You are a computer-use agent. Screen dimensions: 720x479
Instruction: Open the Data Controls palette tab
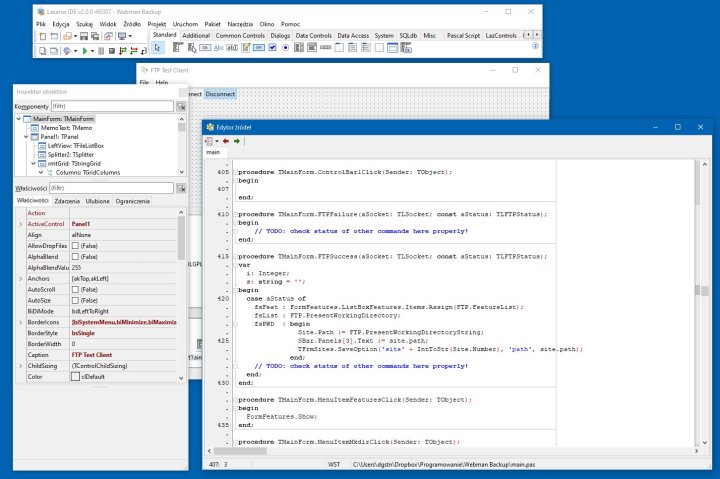312,35
